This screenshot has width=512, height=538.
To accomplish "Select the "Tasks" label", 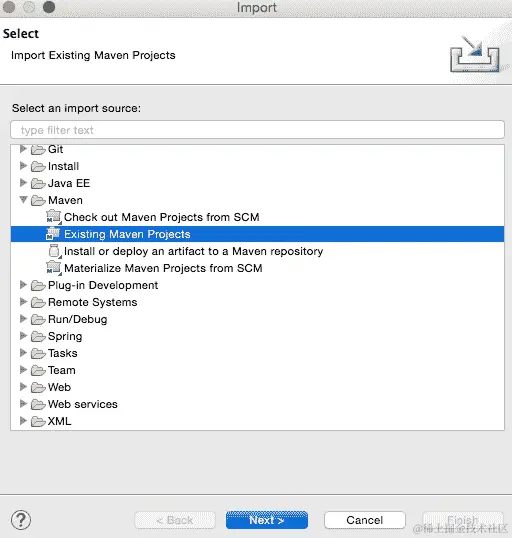I will (x=63, y=353).
